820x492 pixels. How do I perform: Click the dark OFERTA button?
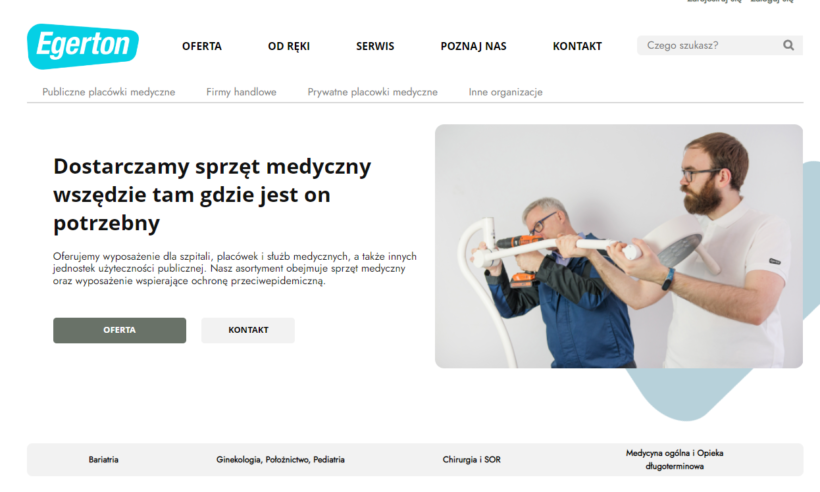point(119,330)
